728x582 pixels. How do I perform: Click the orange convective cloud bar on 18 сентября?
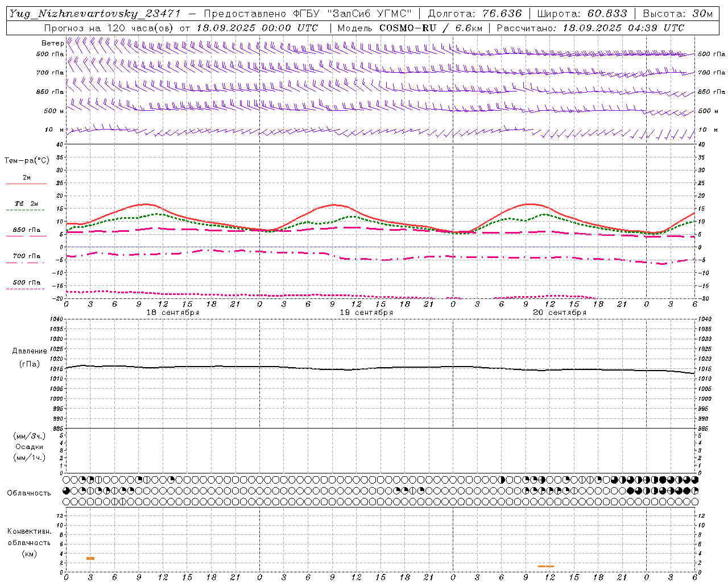tap(90, 558)
